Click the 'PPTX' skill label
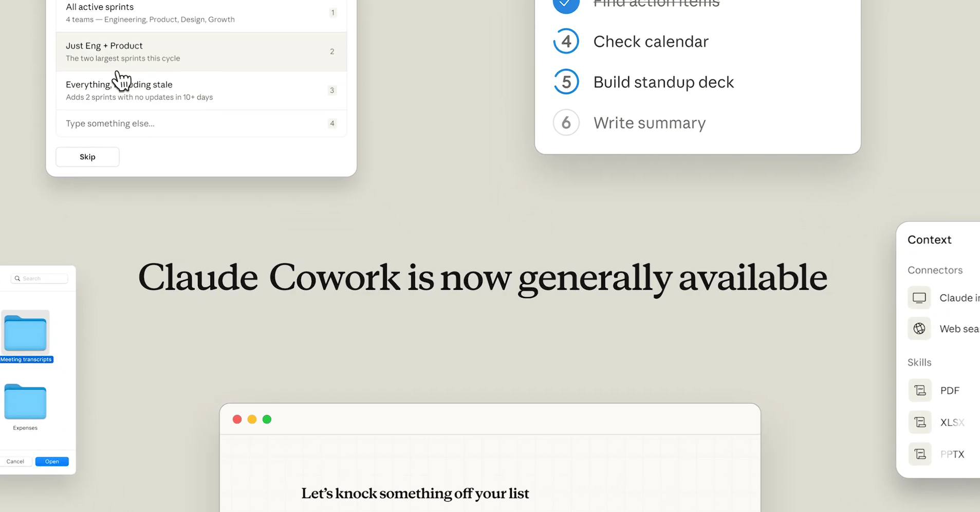980x512 pixels. 952,454
